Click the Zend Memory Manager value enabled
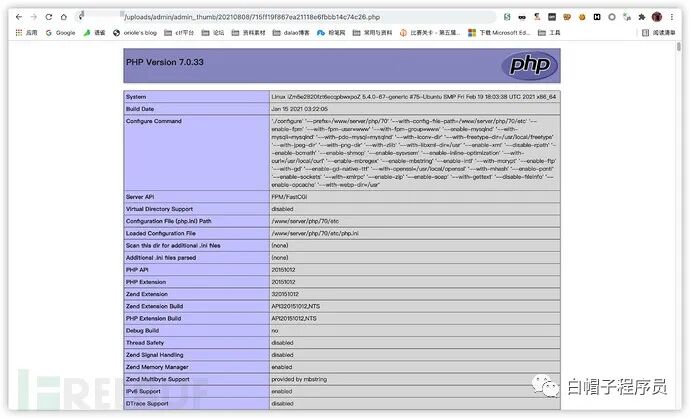Viewport: 690px width, 418px height. (282, 367)
